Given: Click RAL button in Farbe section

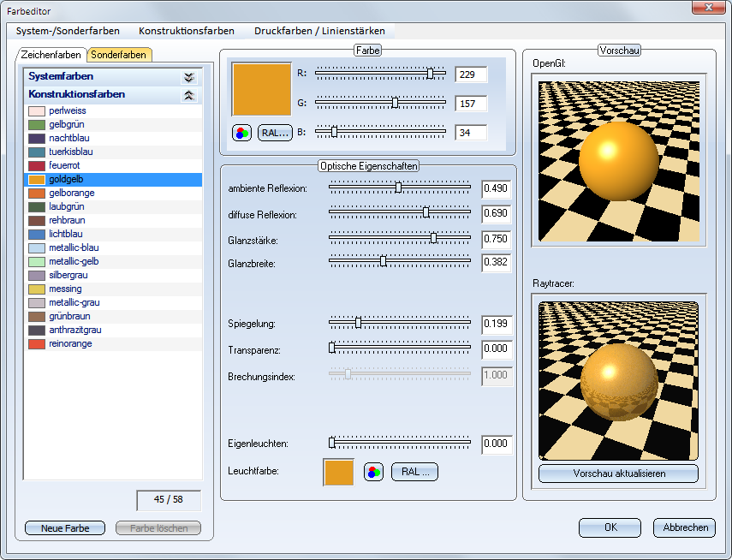Looking at the screenshot, I should 275,133.
